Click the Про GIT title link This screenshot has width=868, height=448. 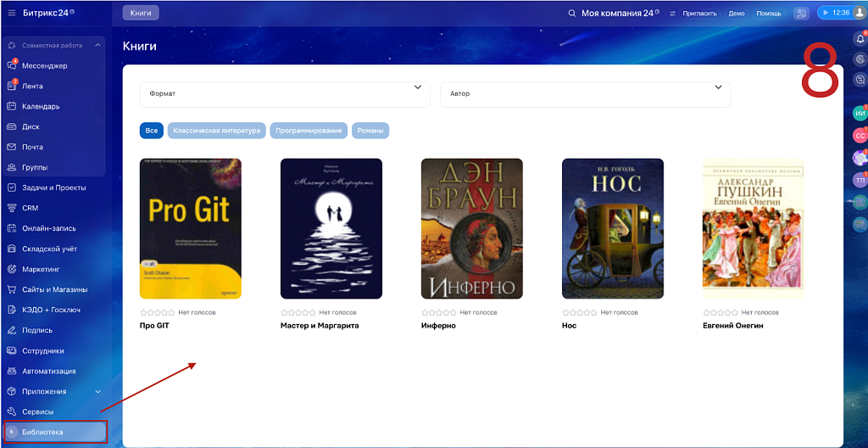coord(154,326)
